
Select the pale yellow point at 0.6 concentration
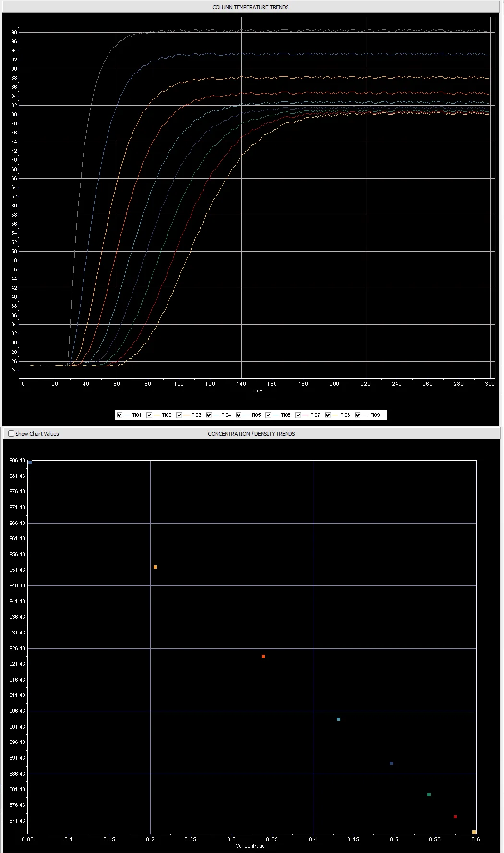click(x=474, y=832)
